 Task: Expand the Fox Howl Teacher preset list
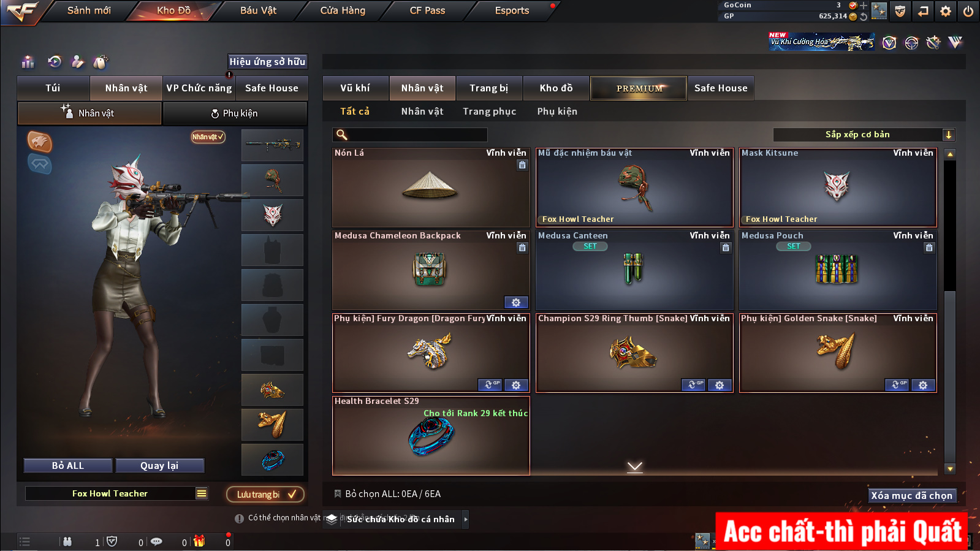tap(201, 493)
